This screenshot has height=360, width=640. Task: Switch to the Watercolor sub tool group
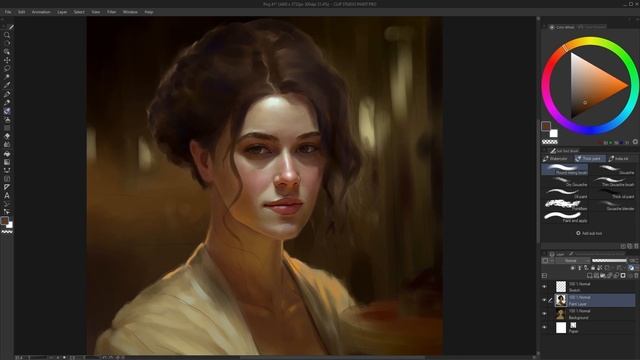coord(557,158)
